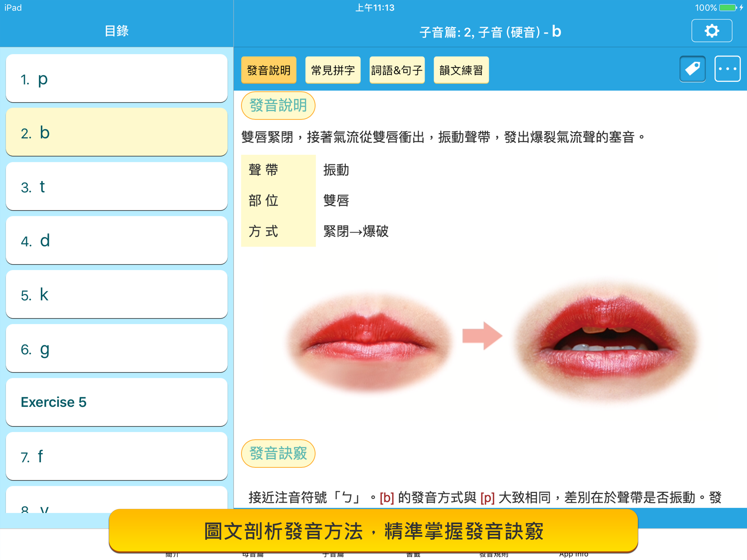Viewport: 747px width, 560px height.
Task: Click the description sentence starting 雙唇緊閉
Action: pyautogui.click(x=443, y=137)
